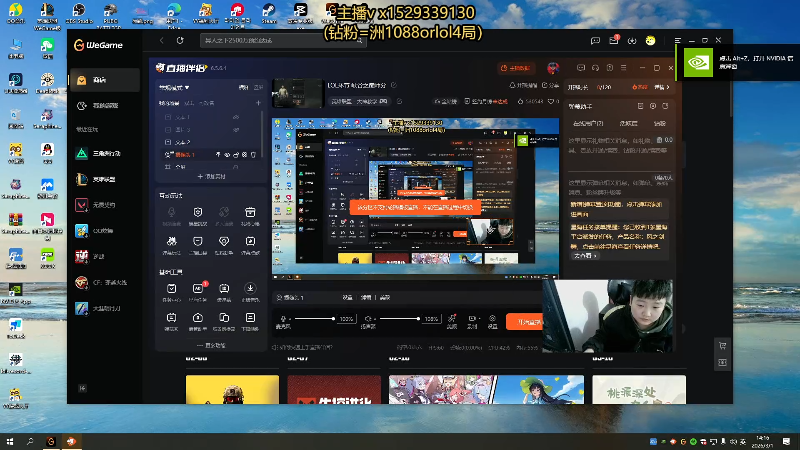Click the 旋转 option in the camera source bar
Viewport: 800px width, 450px height.
pyautogui.click(x=366, y=297)
